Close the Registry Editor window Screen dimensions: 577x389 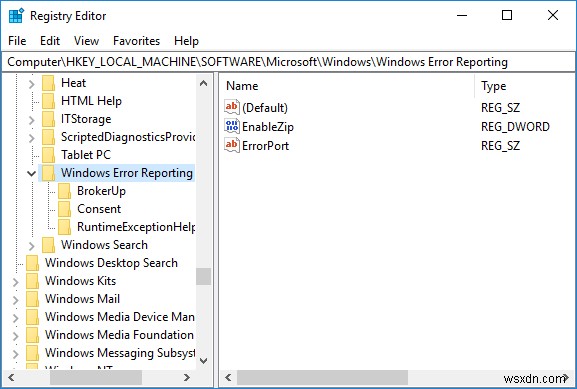coord(553,15)
